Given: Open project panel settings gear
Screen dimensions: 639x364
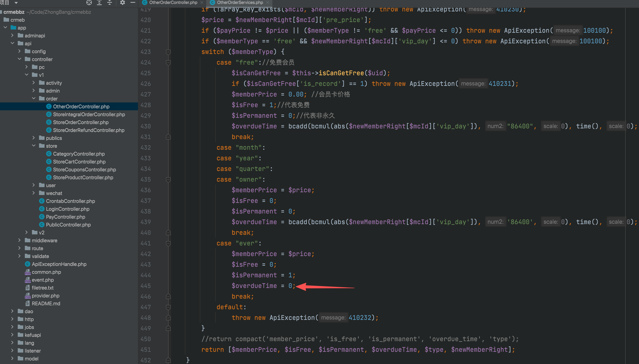Looking at the screenshot, I should [x=122, y=3].
